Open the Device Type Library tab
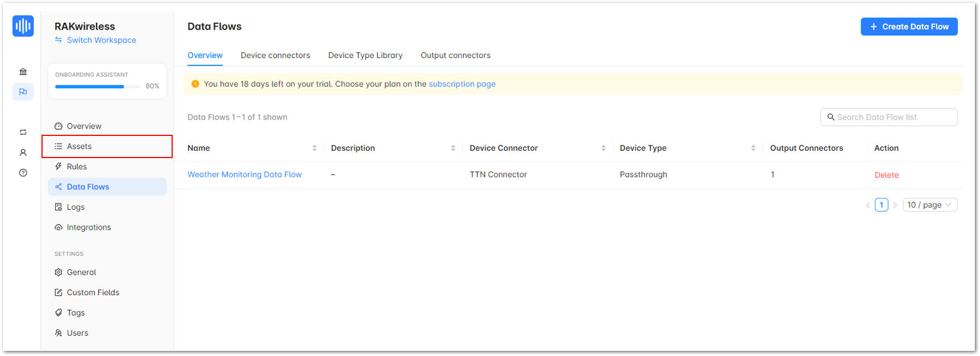Image resolution: width=980 pixels, height=356 pixels. pyautogui.click(x=365, y=55)
